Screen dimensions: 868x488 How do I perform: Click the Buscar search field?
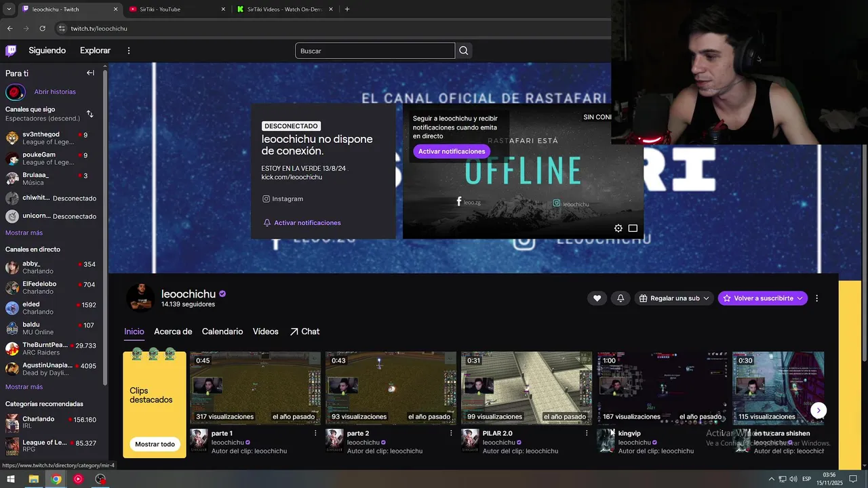click(x=375, y=51)
